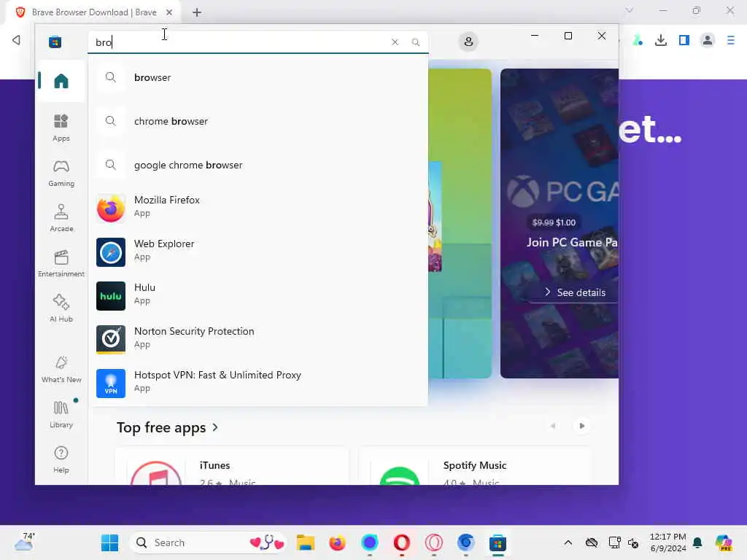747x560 pixels.
Task: Click the taskbar Search box
Action: (208, 542)
